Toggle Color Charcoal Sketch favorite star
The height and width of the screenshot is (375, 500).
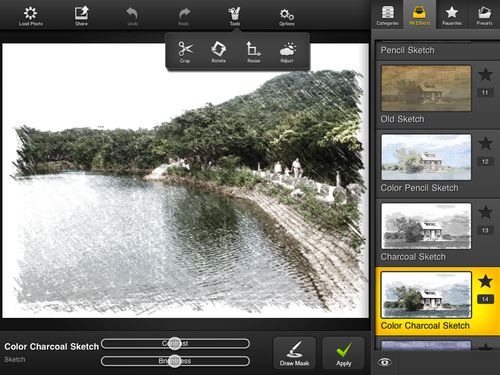[x=485, y=281]
